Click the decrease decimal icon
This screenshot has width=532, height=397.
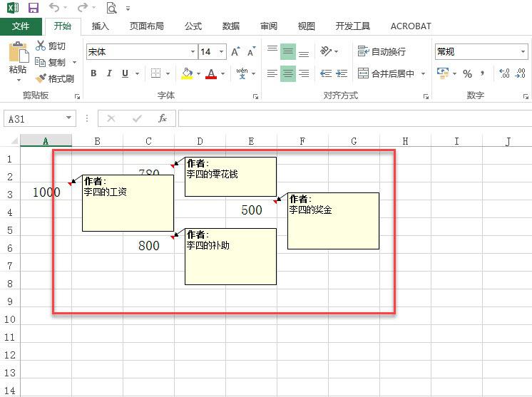coord(520,73)
